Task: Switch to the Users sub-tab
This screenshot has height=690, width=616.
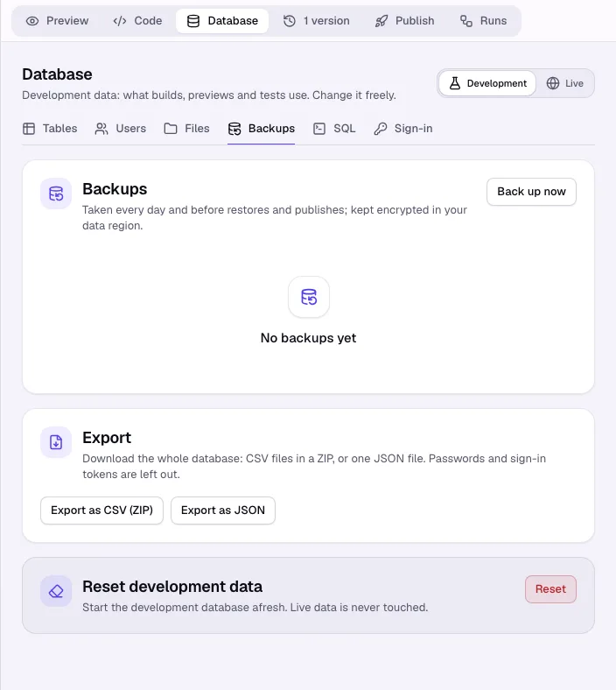Action: (x=121, y=129)
